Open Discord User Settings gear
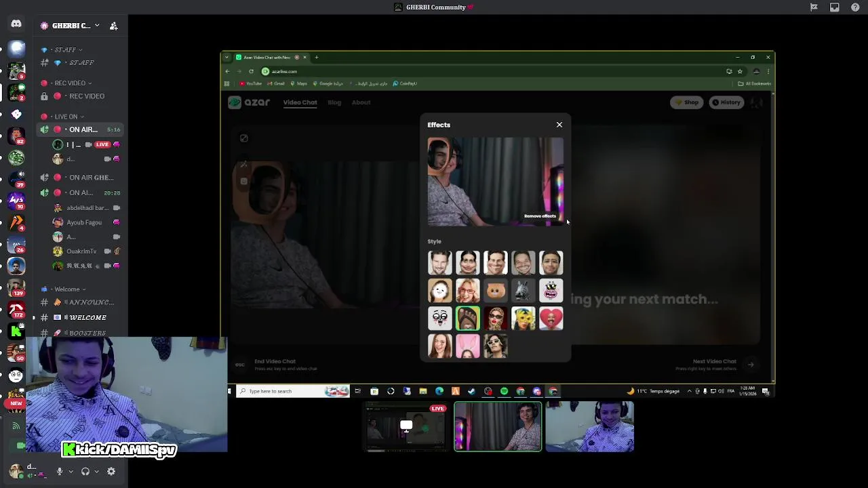 click(x=111, y=471)
